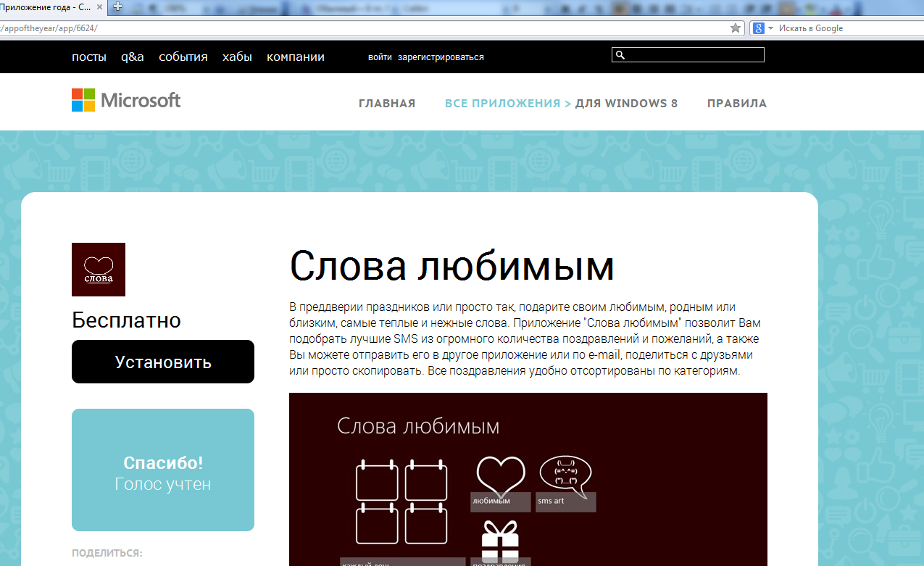This screenshot has width=924, height=566.
Task: Click the Слова app icon thumbnail
Action: 99,270
